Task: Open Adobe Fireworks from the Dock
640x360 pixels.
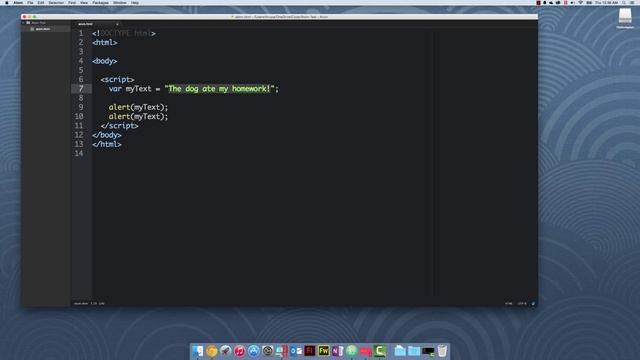Action: [324, 351]
